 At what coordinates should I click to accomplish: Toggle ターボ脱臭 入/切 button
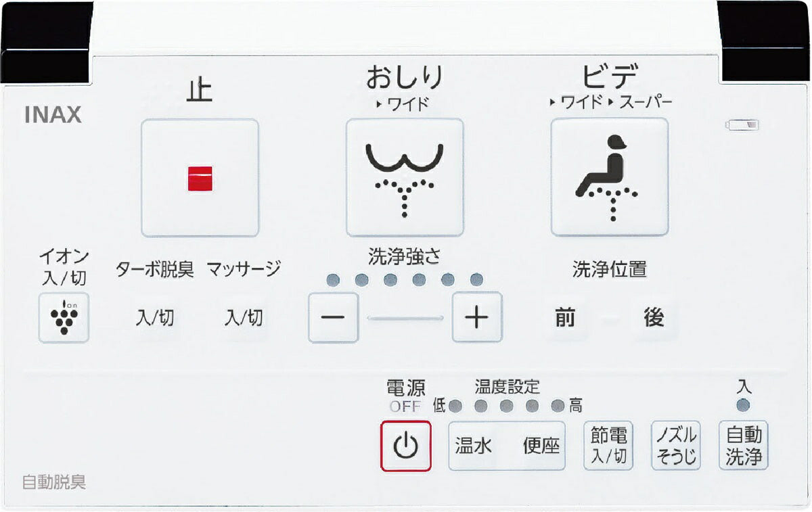pyautogui.click(x=155, y=318)
